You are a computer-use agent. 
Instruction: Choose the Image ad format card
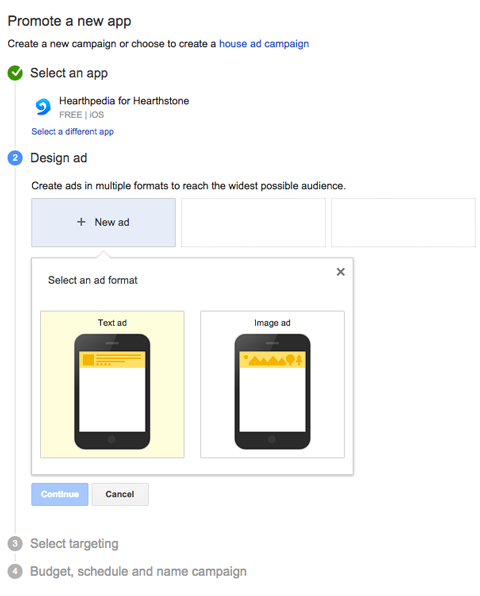[x=272, y=384]
